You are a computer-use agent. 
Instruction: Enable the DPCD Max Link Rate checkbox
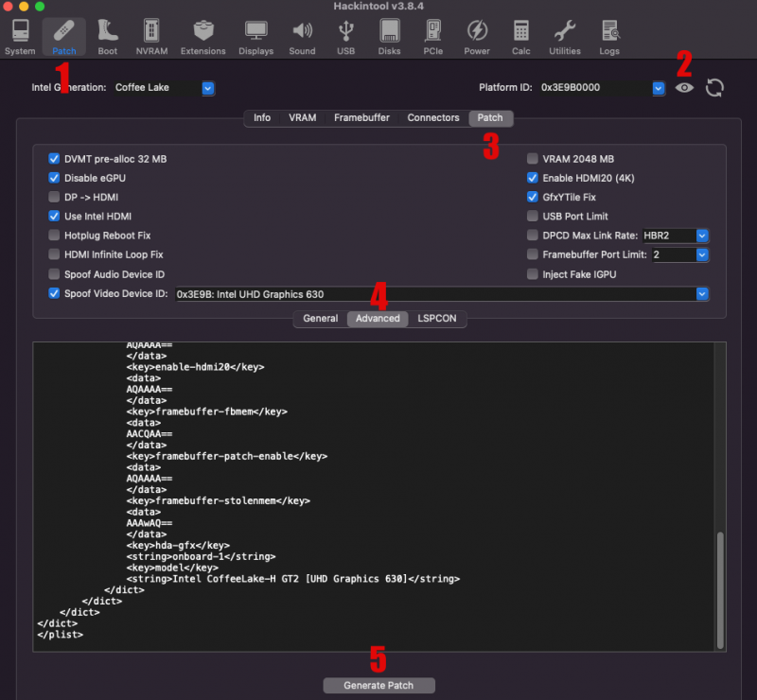click(533, 236)
